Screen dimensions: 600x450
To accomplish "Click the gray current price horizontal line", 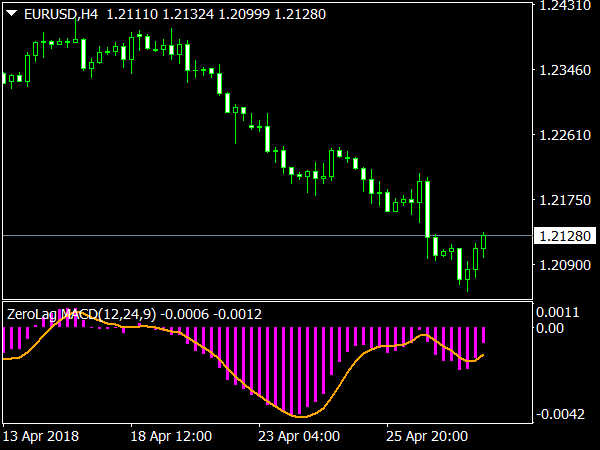I will click(x=267, y=235).
